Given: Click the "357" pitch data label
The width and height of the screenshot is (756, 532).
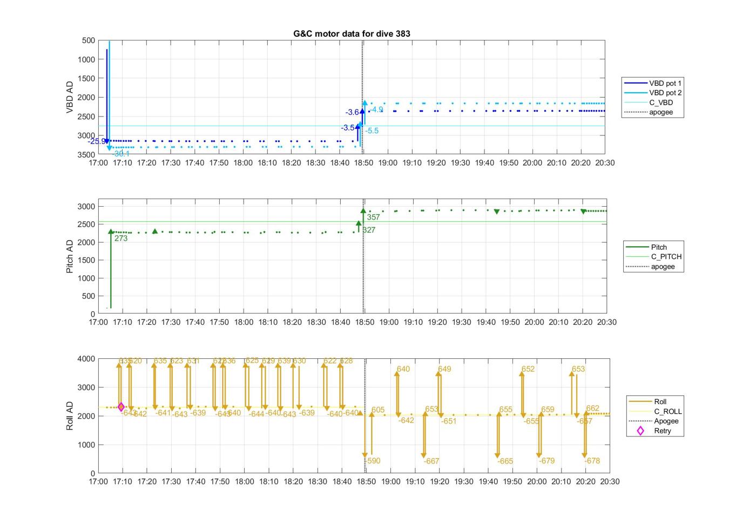Looking at the screenshot, I should click(373, 217).
